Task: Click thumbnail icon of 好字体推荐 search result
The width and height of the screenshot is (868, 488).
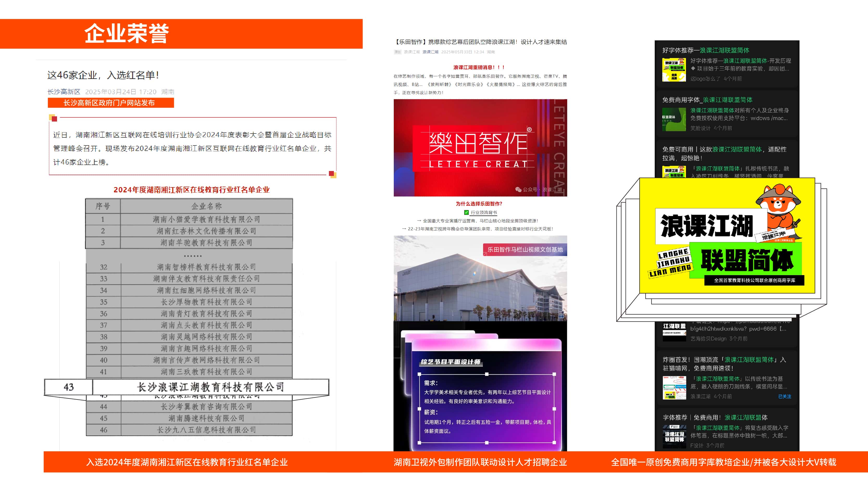Action: click(673, 70)
